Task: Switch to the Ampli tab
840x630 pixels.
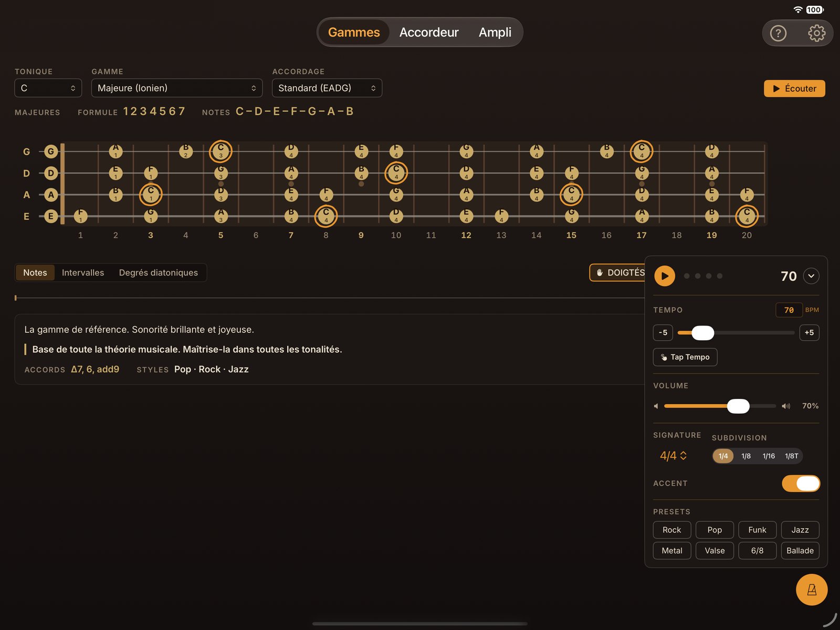Action: [495, 33]
